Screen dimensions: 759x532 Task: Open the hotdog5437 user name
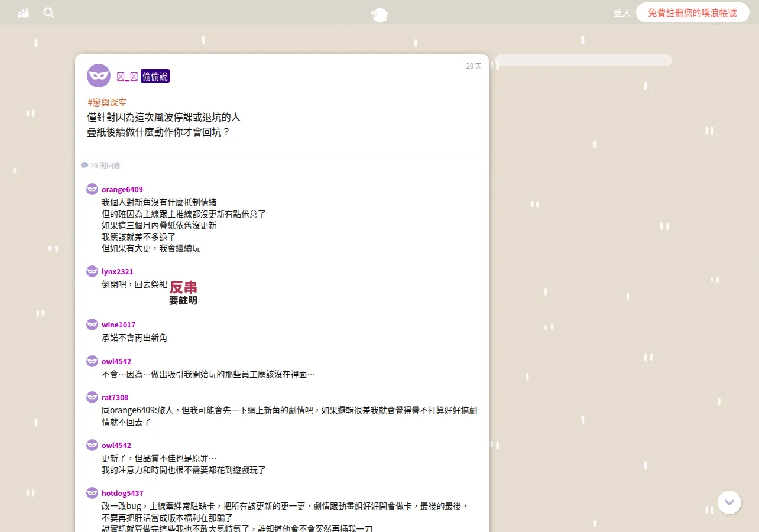tap(122, 493)
